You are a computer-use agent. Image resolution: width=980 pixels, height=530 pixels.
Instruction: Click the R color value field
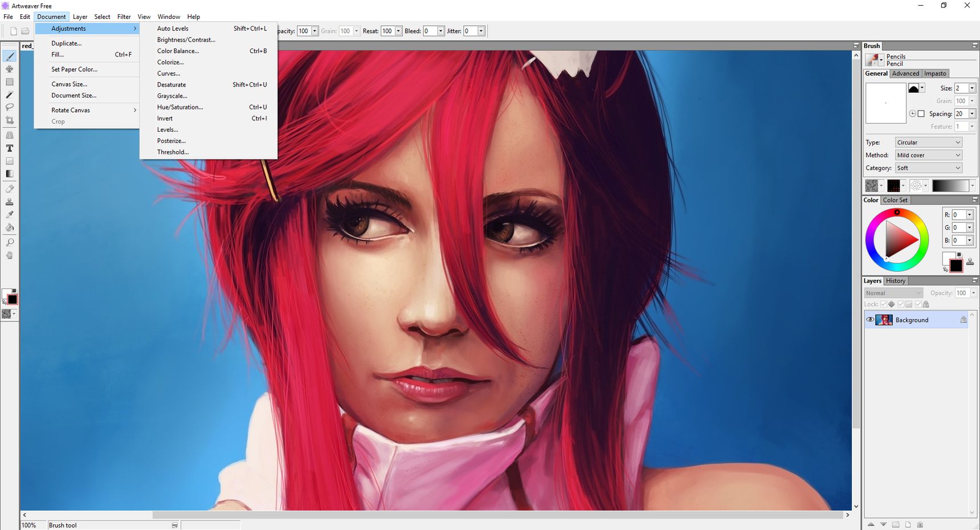(958, 215)
